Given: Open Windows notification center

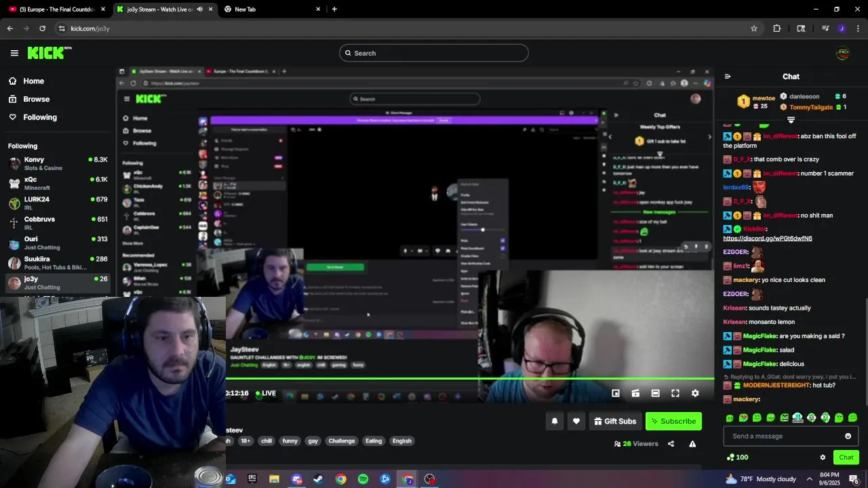Looking at the screenshot, I should pos(854,479).
